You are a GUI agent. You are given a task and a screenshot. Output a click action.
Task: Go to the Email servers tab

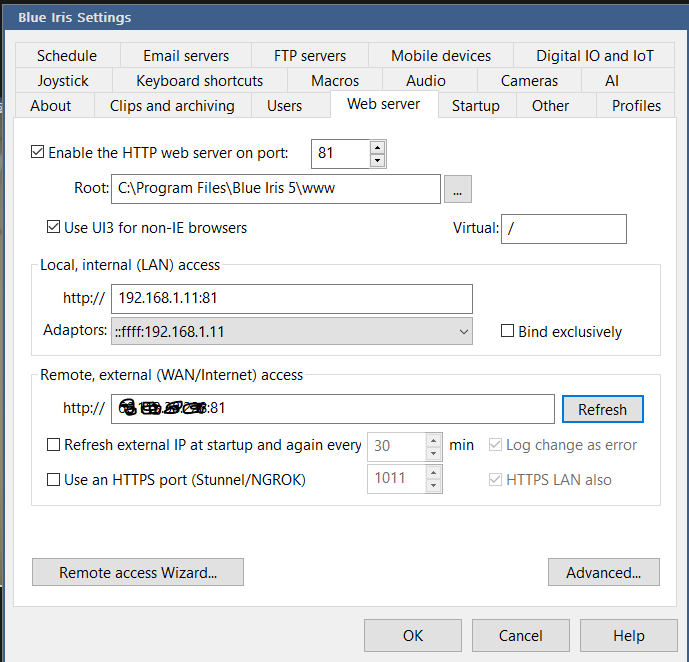coord(186,56)
